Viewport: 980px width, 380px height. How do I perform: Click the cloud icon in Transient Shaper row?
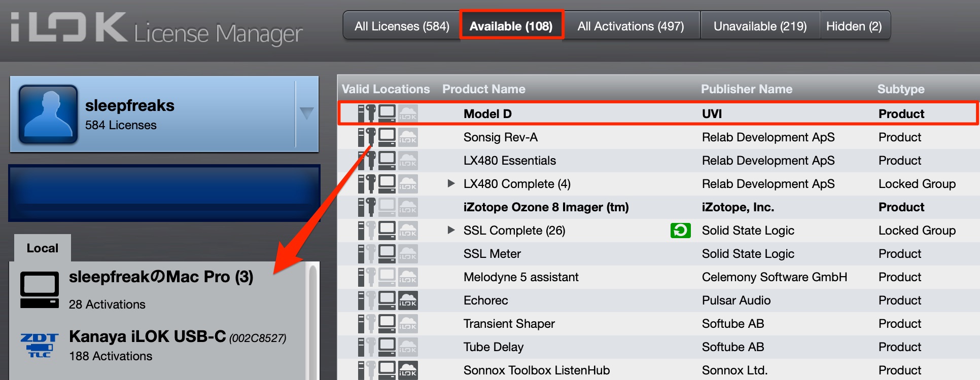(x=407, y=323)
